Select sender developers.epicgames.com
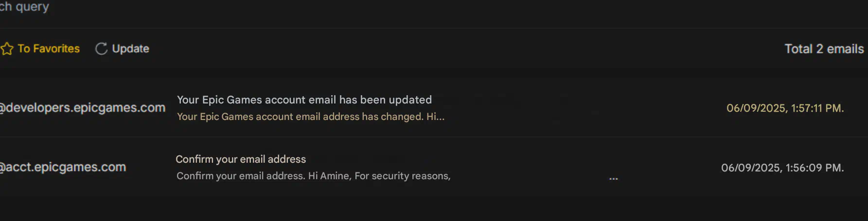 tap(83, 108)
